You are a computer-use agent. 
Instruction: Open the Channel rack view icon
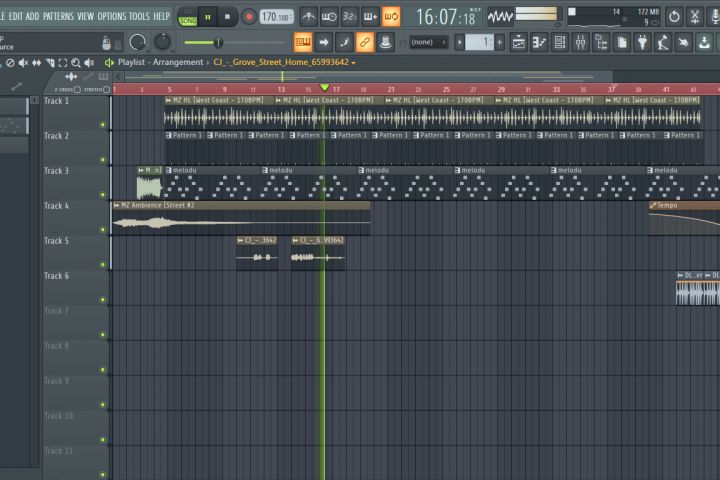[x=560, y=43]
